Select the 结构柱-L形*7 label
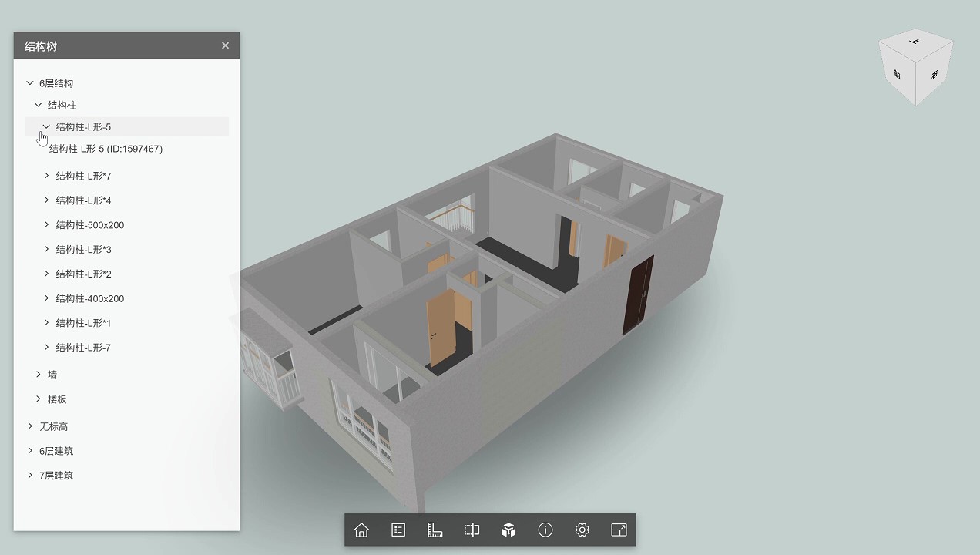980x555 pixels. pos(83,176)
